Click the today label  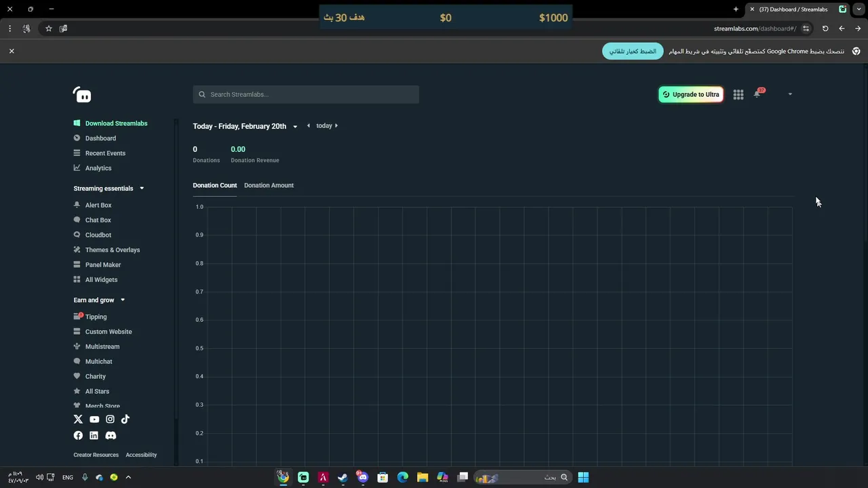coord(324,125)
